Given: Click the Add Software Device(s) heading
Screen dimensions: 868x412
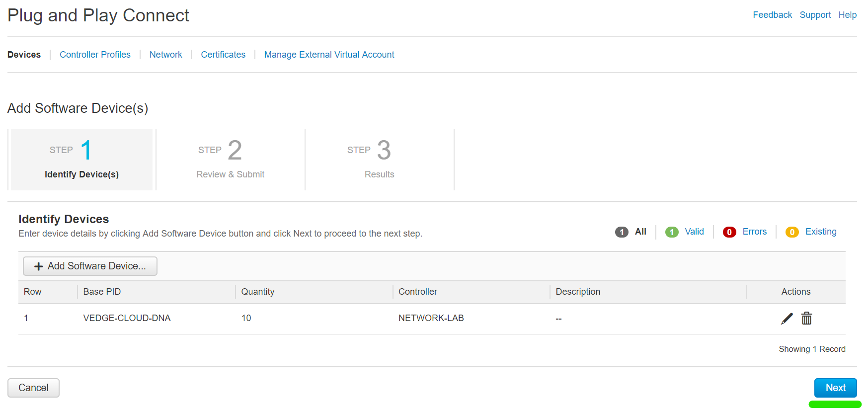Looking at the screenshot, I should coord(78,108).
